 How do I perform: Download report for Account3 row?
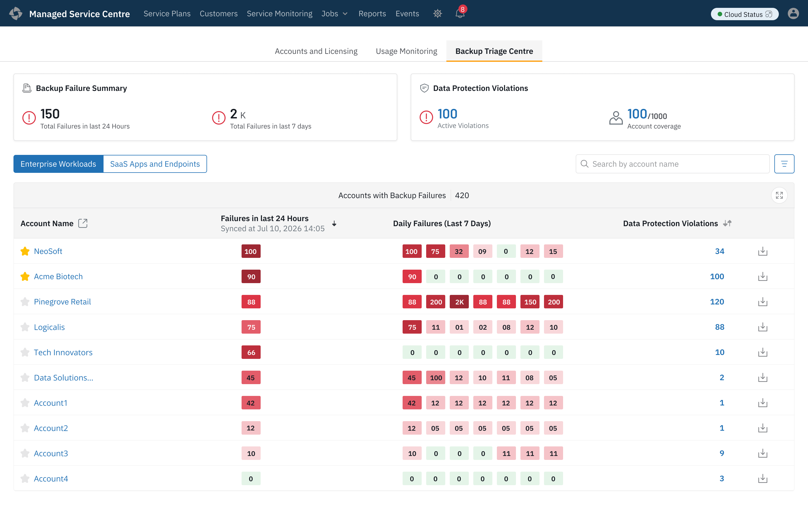[x=763, y=453]
